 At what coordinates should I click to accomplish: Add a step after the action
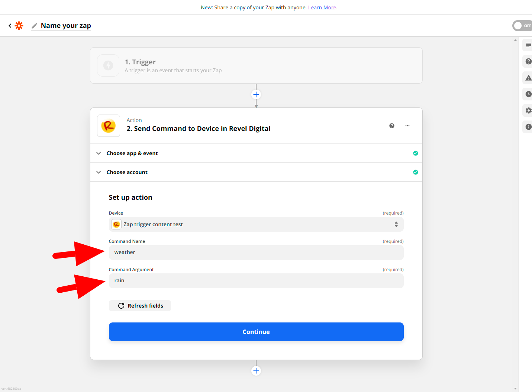256,371
